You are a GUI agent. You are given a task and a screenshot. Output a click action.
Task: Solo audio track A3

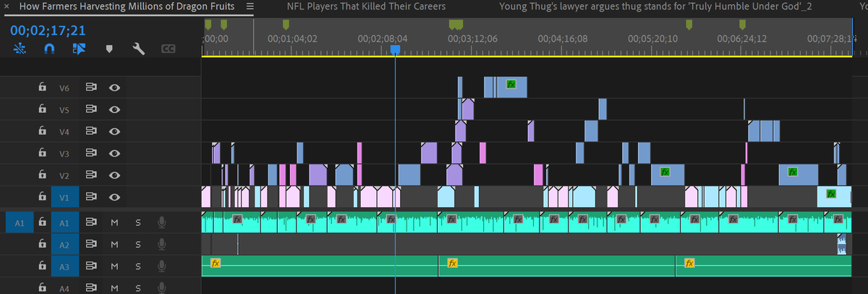point(137,266)
